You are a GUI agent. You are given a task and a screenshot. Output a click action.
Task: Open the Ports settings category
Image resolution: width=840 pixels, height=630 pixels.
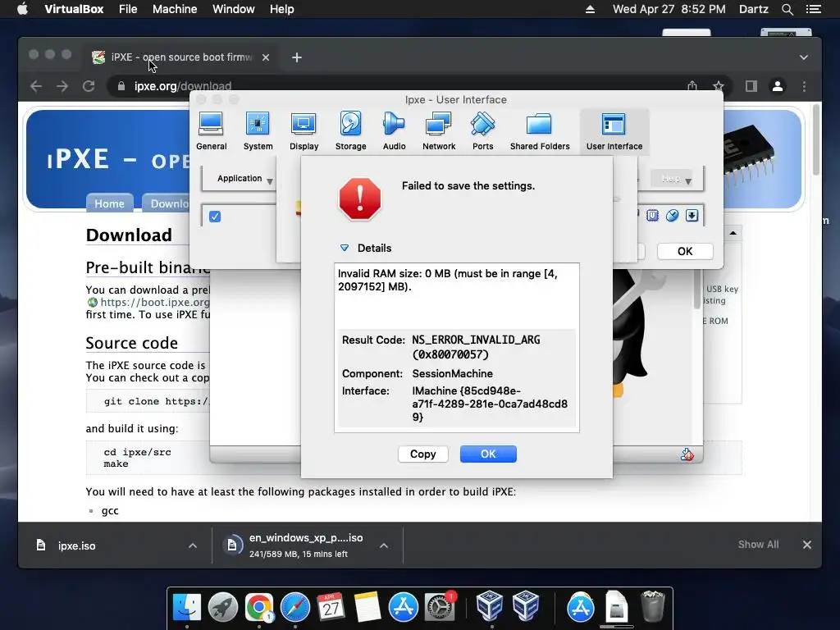482,131
